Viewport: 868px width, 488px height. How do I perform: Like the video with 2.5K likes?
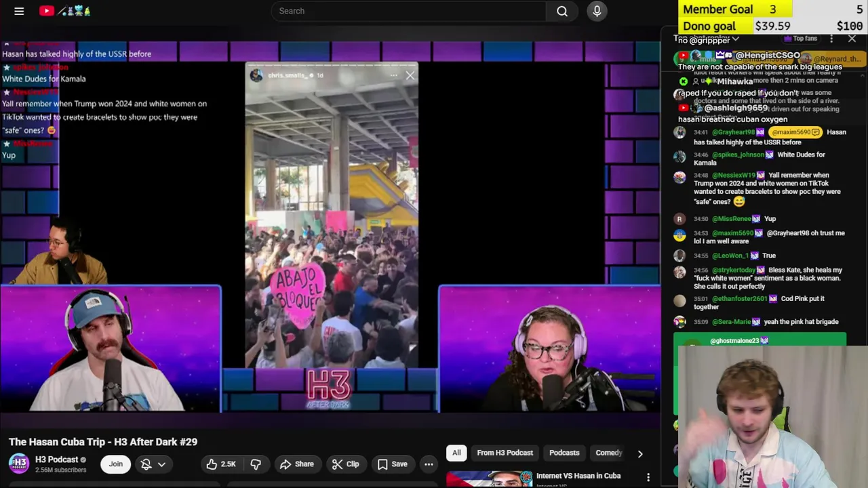click(221, 464)
